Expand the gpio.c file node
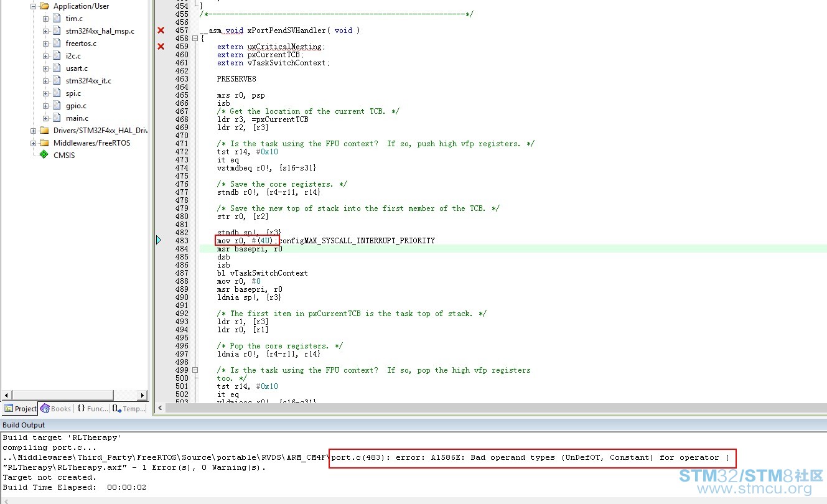827x504 pixels. tap(45, 106)
